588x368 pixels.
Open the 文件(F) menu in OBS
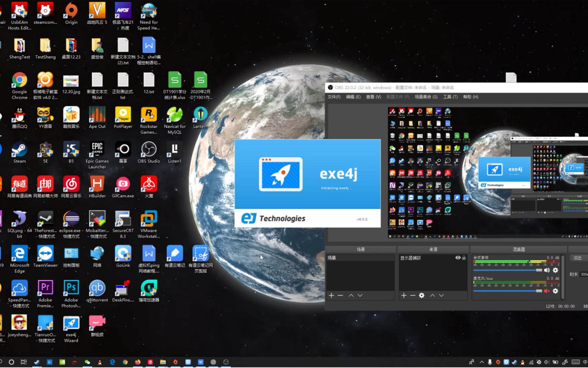coord(334,97)
